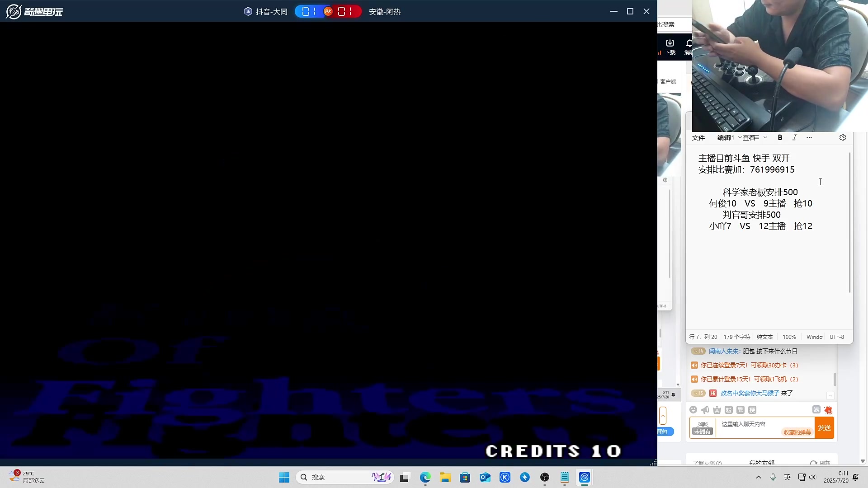Click the 抖音-大同 player icon
Viewport: 868px width, 488px height.
(x=248, y=11)
